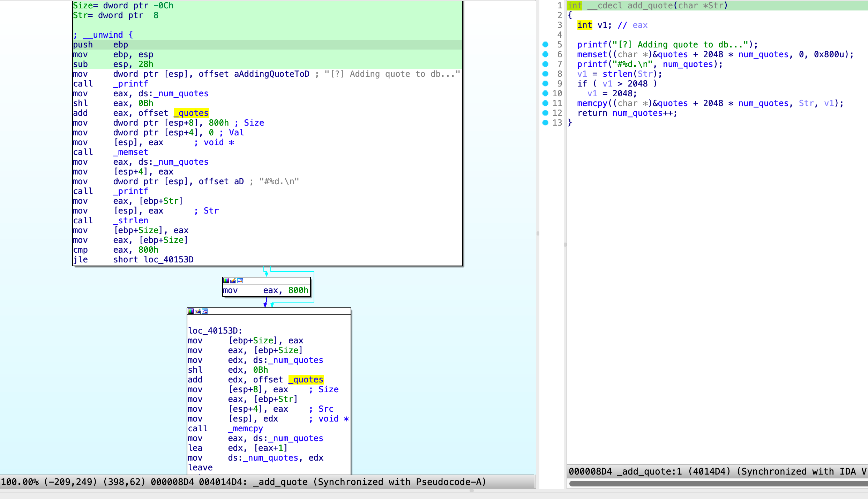The image size is (868, 499).
Task: Click '; __unwind {' comment line
Action: [103, 35]
